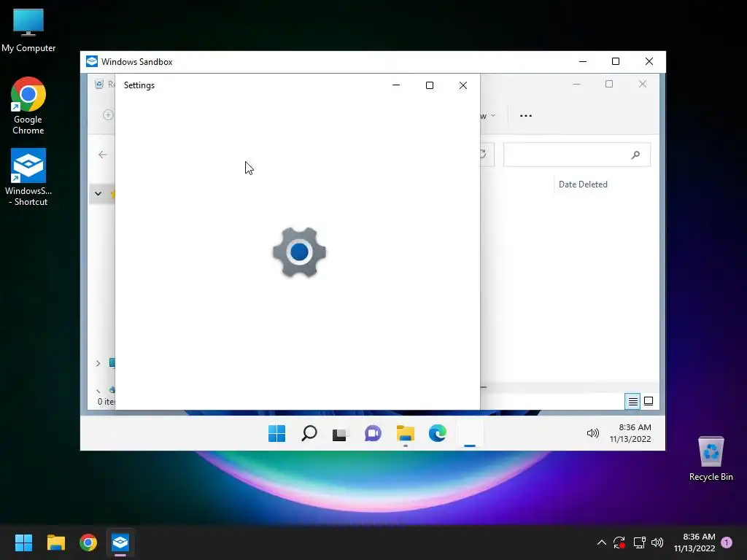Close the Explorer window behind Settings

[x=643, y=85]
